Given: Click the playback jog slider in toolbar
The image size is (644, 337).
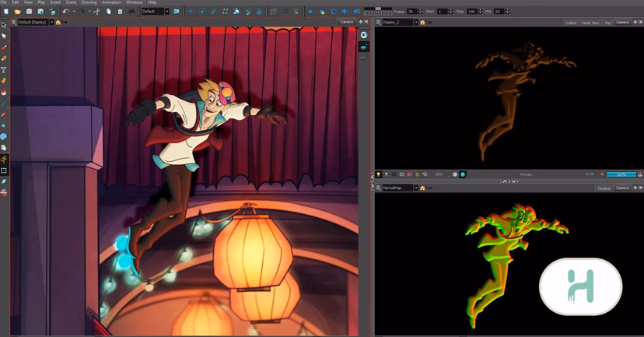Looking at the screenshot, I should click(378, 9).
